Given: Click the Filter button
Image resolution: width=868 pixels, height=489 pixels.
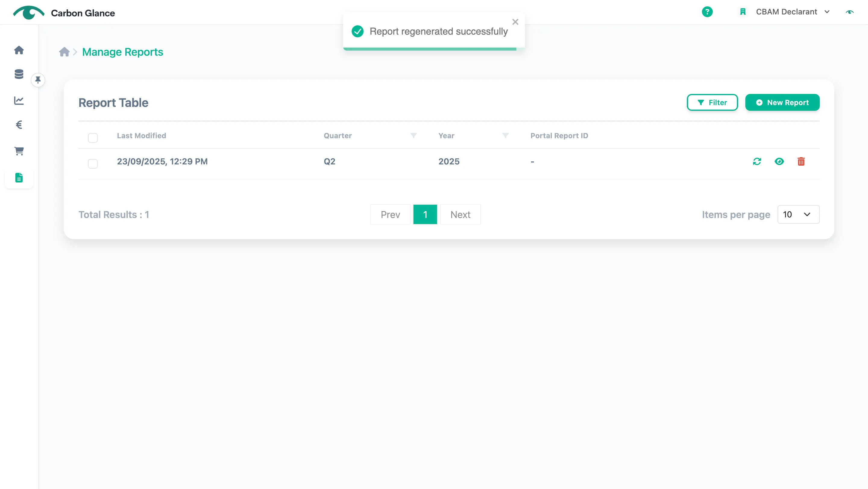Looking at the screenshot, I should pos(712,102).
